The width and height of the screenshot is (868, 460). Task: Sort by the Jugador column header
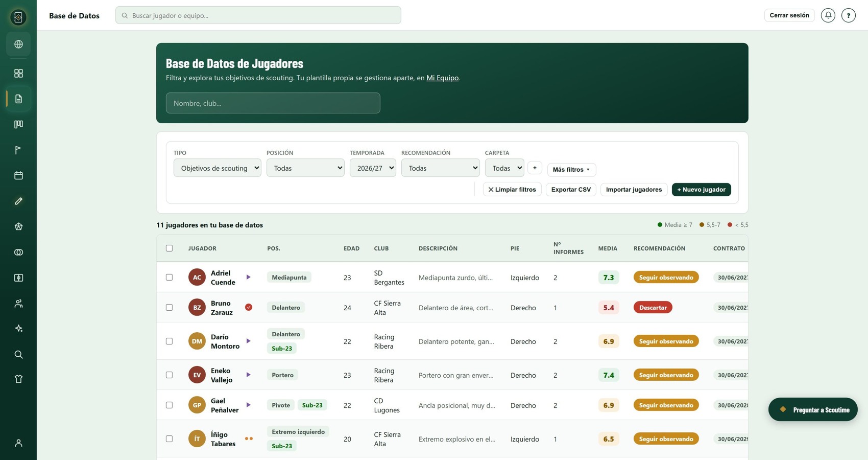click(x=202, y=248)
